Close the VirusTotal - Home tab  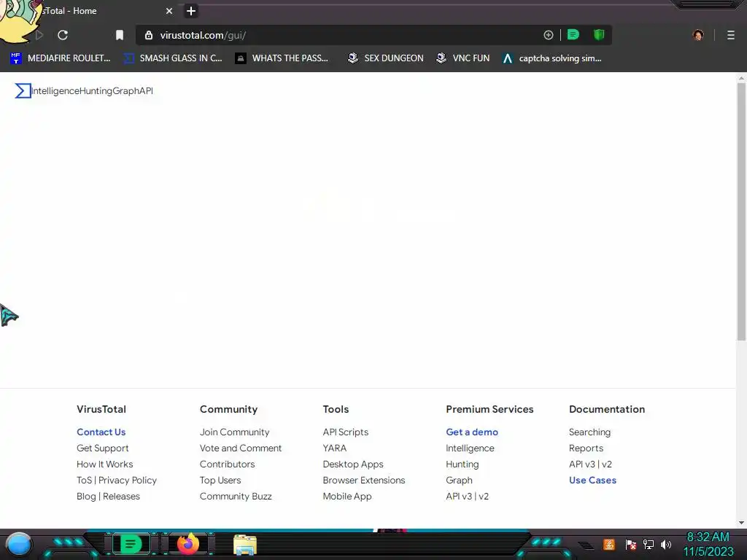point(169,11)
